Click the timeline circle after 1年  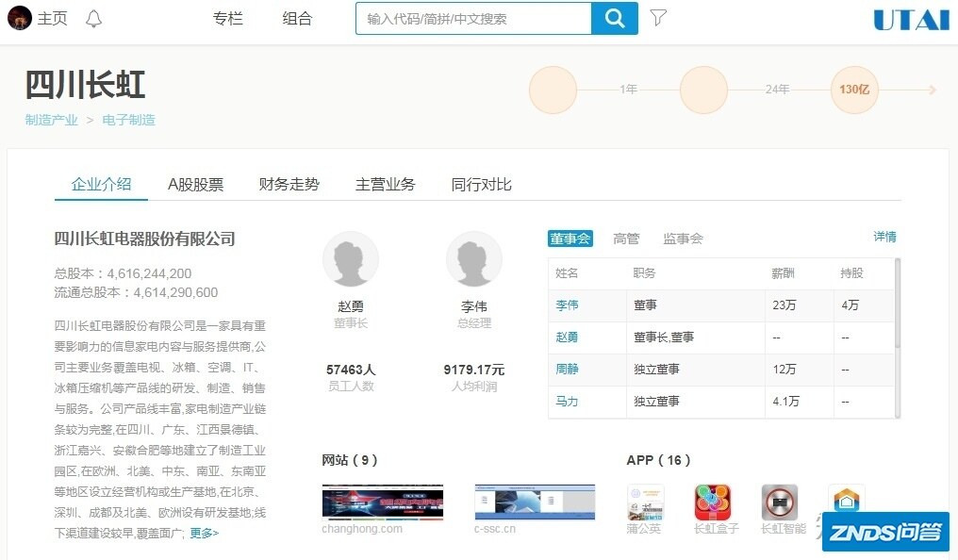point(703,90)
